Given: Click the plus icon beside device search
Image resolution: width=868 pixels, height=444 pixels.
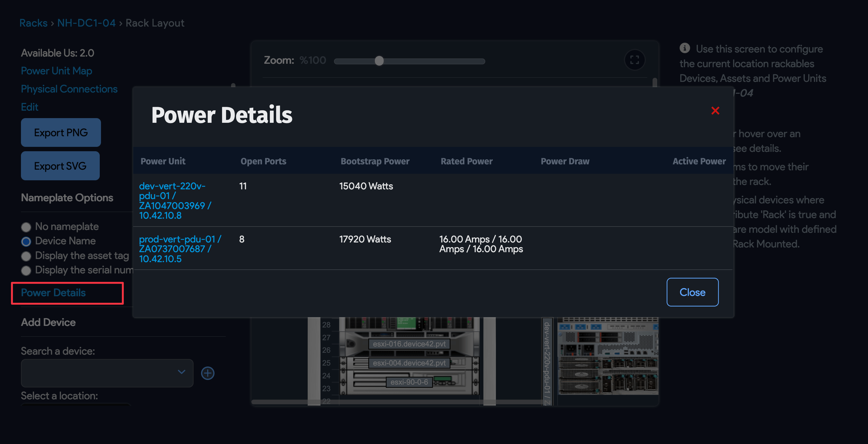Looking at the screenshot, I should click(208, 373).
